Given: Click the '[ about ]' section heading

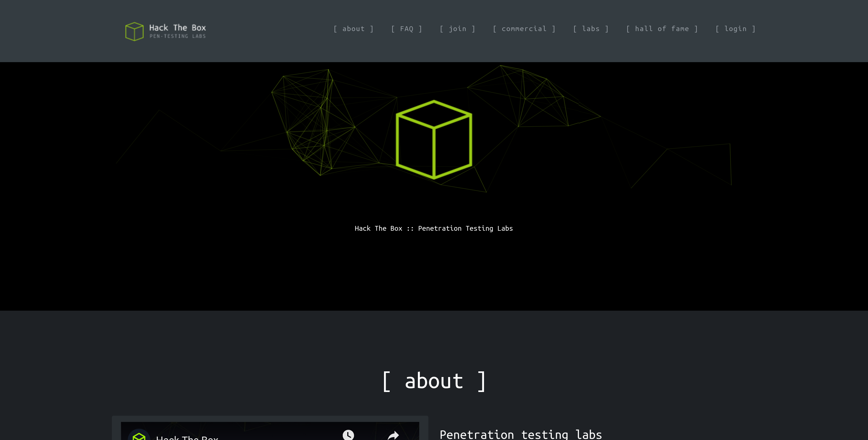Looking at the screenshot, I should coord(434,381).
